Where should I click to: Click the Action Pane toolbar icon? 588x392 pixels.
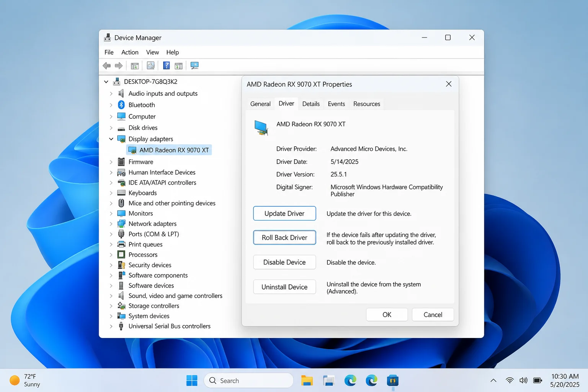pos(178,66)
